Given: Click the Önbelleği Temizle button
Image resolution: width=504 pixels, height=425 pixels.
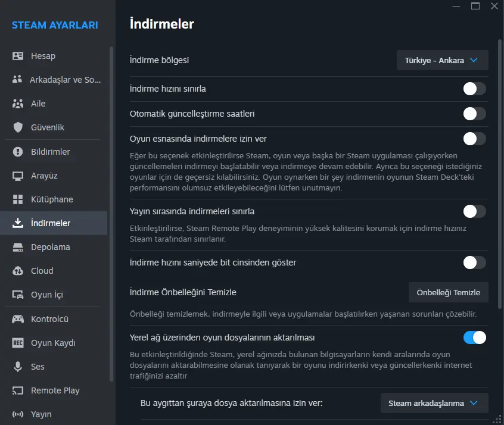Looking at the screenshot, I should coord(449,292).
